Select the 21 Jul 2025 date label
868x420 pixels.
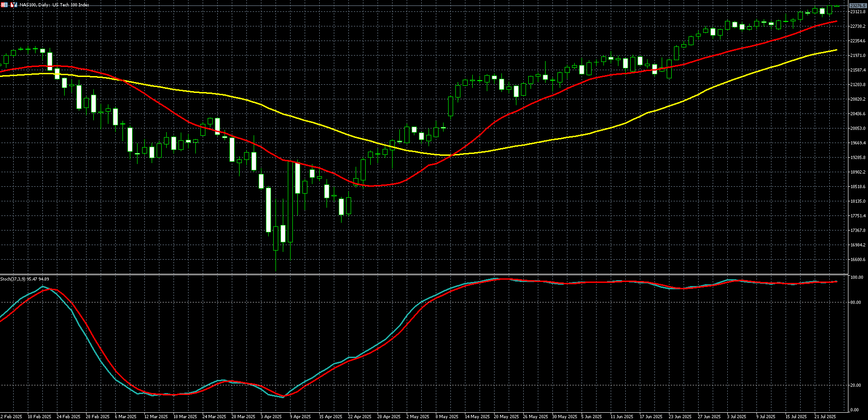pos(825,416)
